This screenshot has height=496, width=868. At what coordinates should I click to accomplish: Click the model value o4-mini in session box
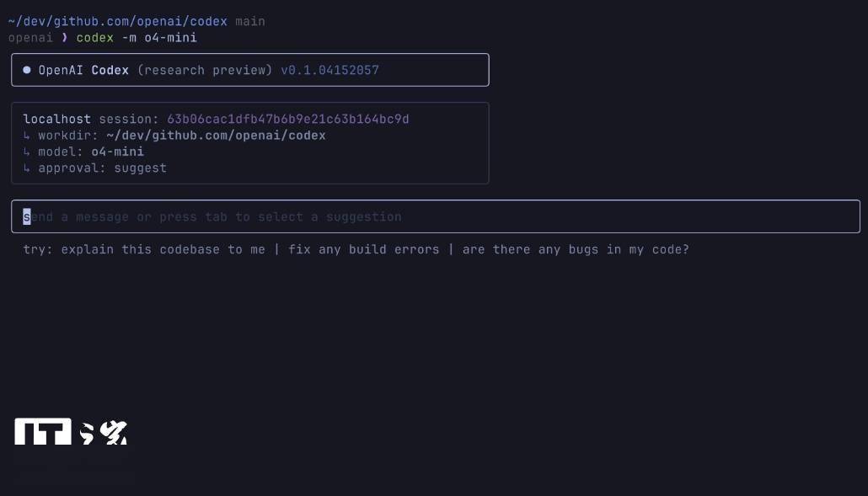click(x=117, y=152)
